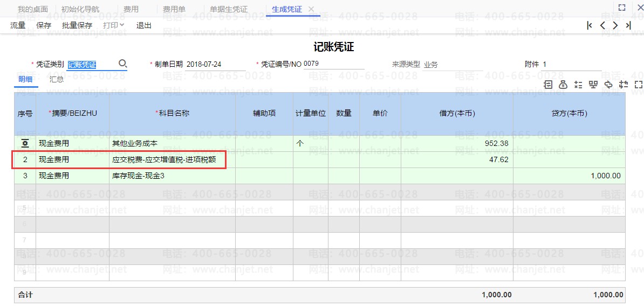This screenshot has width=644, height=307.
Task: Click the add/delete rows list icon
Action: [x=578, y=85]
